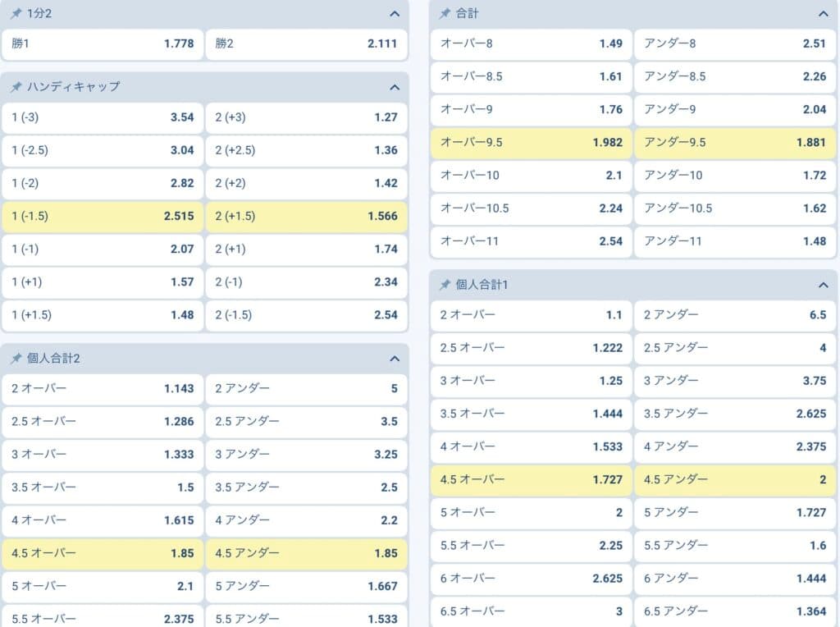
Task: Pick handicap 2 (-1.5) at 2.54
Action: (306, 314)
